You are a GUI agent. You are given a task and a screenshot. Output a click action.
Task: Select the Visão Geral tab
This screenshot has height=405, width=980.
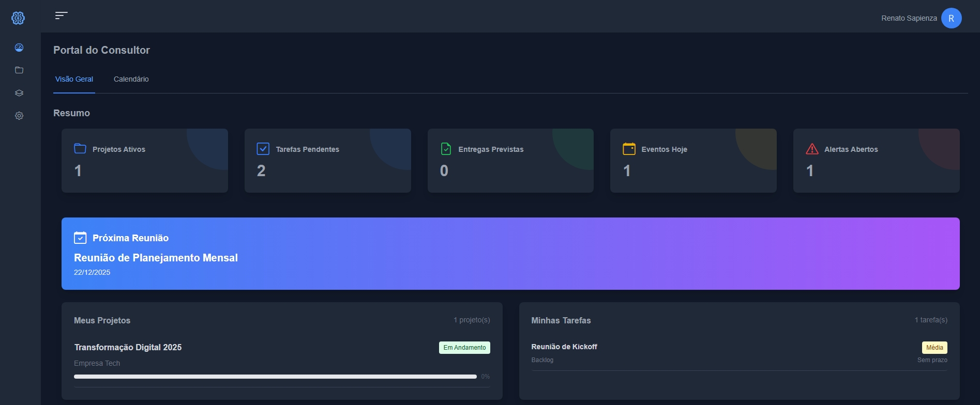click(x=74, y=79)
